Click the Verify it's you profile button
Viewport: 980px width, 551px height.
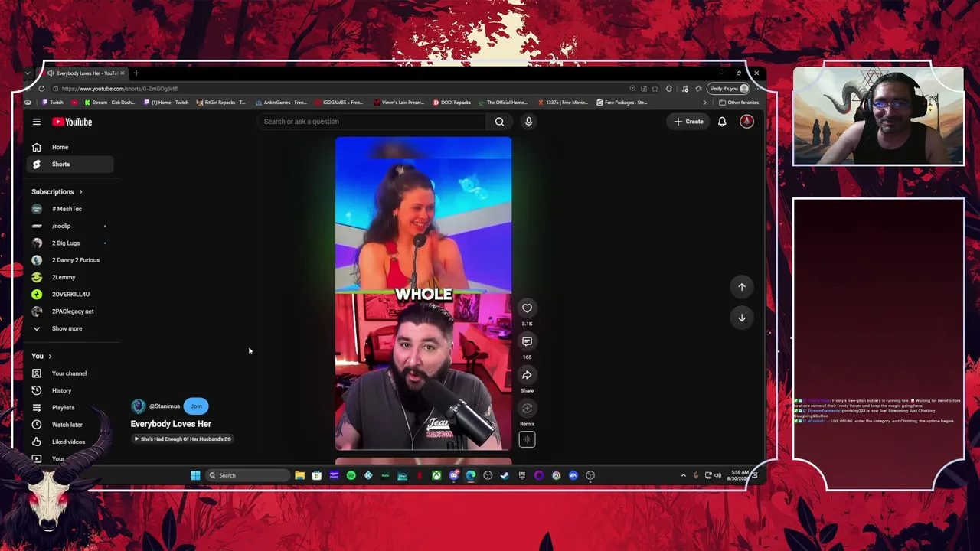click(x=728, y=89)
